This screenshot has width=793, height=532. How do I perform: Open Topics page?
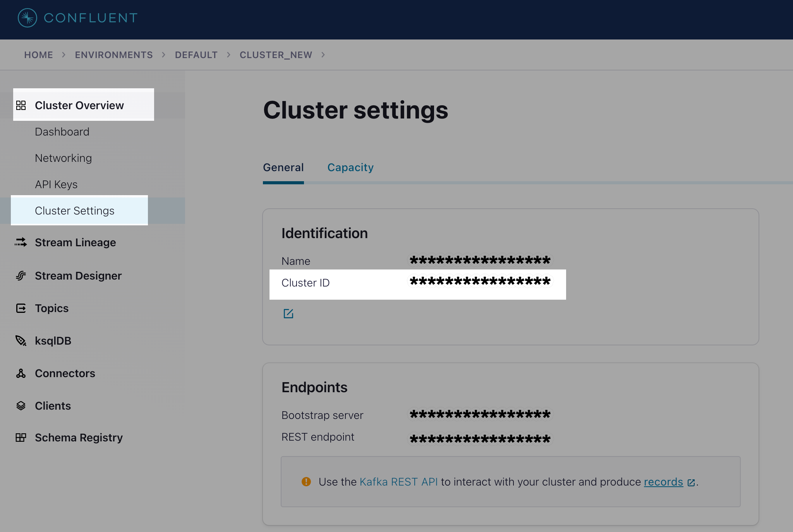click(51, 308)
